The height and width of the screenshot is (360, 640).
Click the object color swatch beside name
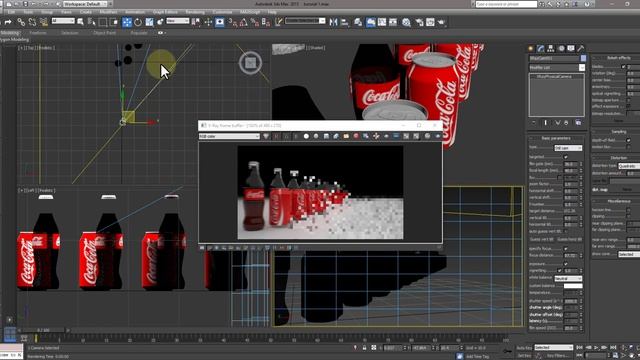[x=583, y=58]
